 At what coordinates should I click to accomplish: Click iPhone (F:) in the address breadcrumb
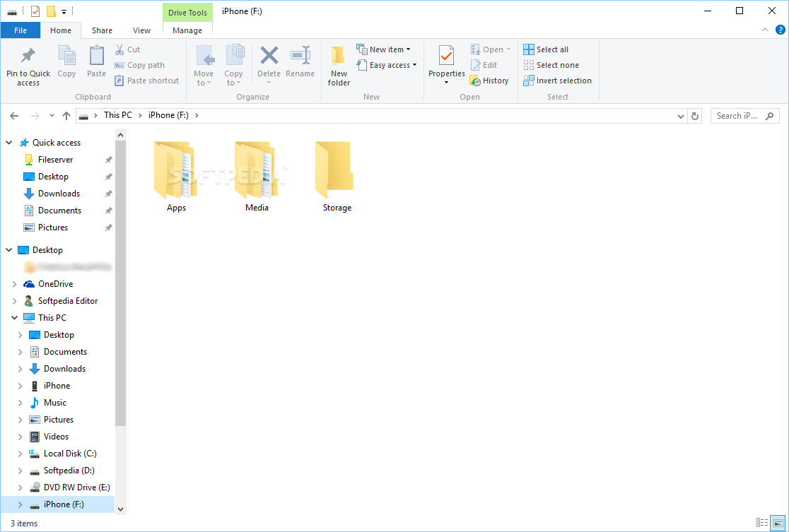tap(168, 115)
